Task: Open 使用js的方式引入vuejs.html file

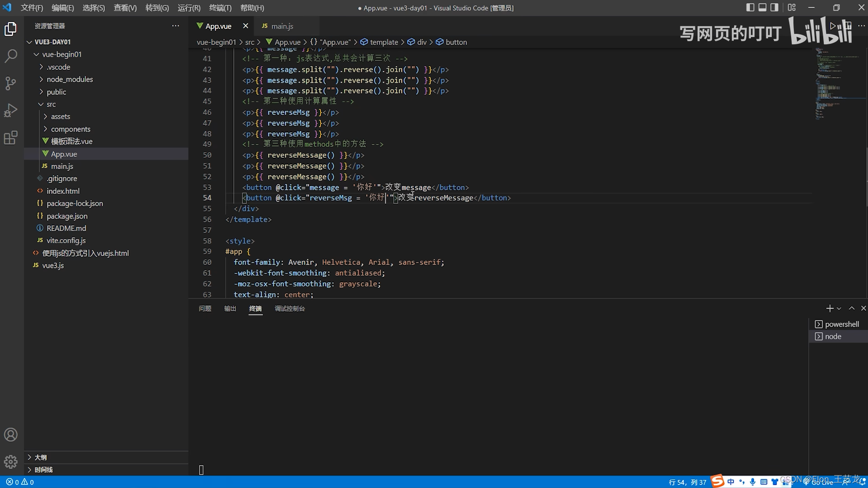Action: click(106, 253)
